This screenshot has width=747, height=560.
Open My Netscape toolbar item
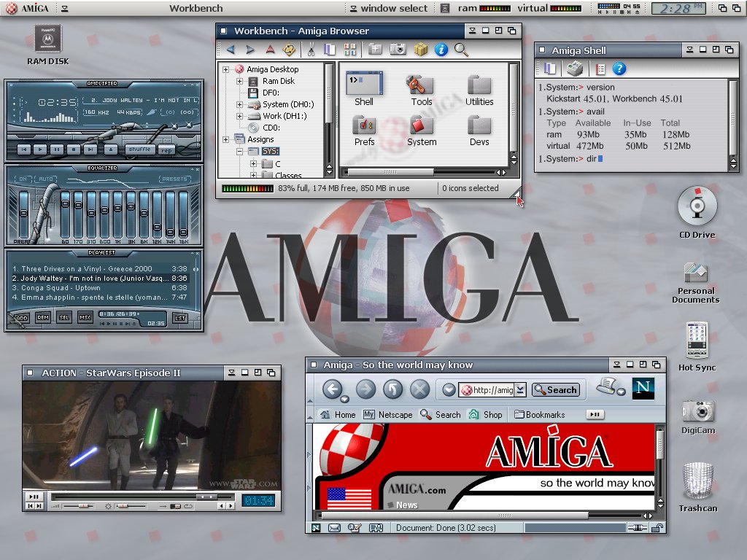coord(388,415)
